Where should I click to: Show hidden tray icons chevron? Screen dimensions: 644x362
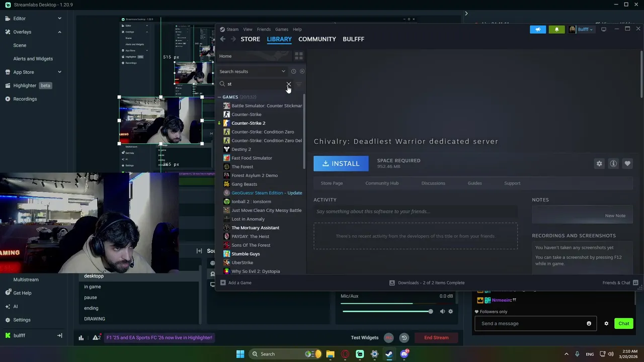pyautogui.click(x=566, y=354)
